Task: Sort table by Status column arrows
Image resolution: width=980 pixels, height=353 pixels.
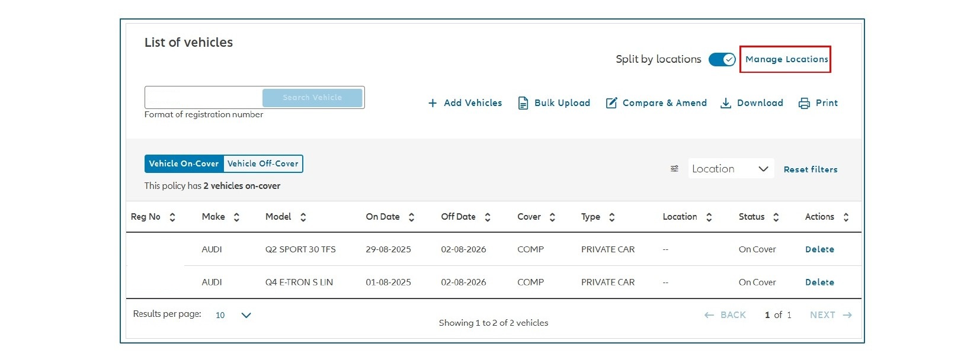Action: (776, 217)
